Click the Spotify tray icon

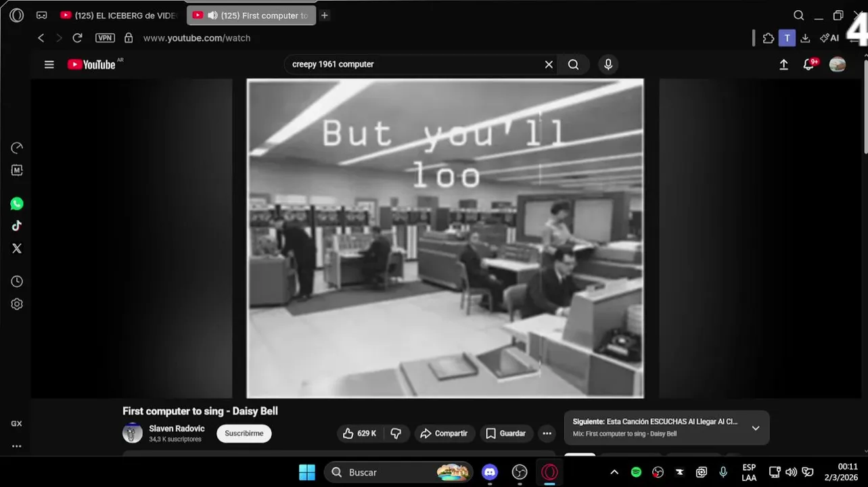coord(636,472)
